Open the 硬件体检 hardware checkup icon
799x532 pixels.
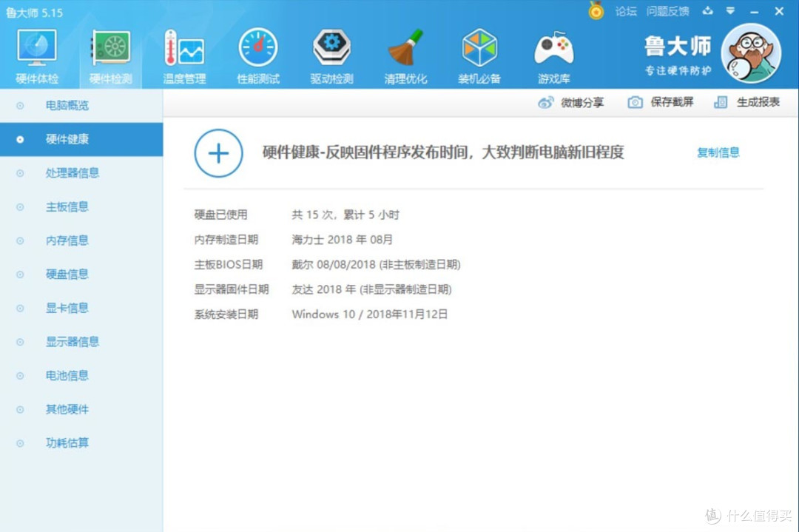tap(37, 48)
